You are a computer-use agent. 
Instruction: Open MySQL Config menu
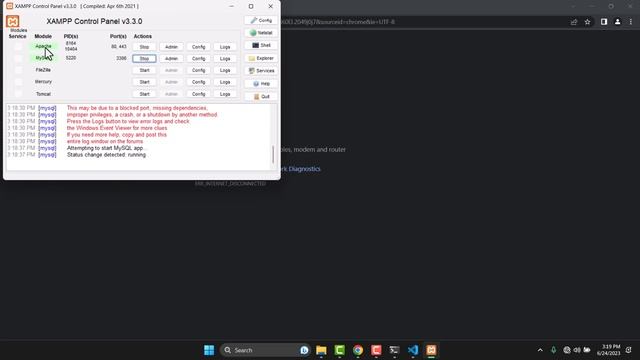tap(198, 58)
